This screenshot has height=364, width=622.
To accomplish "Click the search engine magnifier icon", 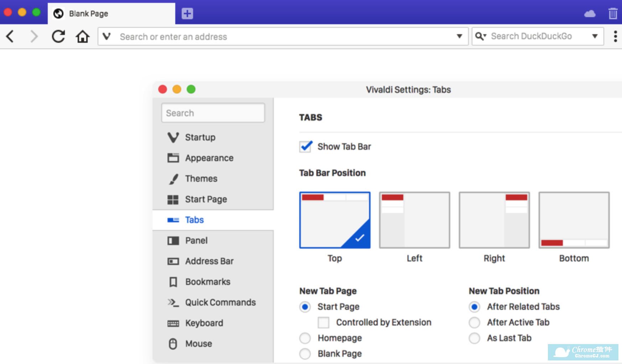I will [x=481, y=36].
